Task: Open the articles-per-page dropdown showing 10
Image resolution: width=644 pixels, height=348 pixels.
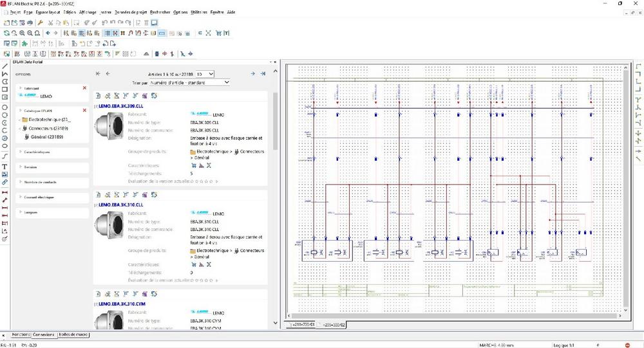Action: point(205,74)
